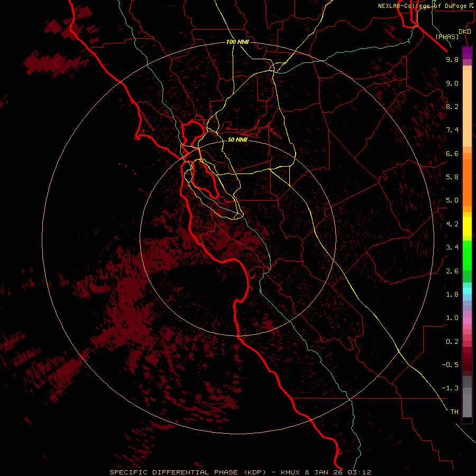Click the yellow band of the color scale

coord(467,226)
